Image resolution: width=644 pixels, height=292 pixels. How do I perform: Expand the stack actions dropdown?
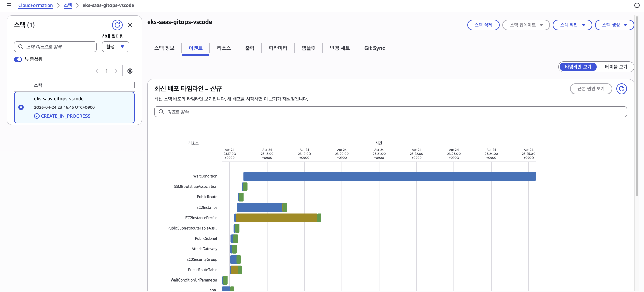[x=572, y=25]
